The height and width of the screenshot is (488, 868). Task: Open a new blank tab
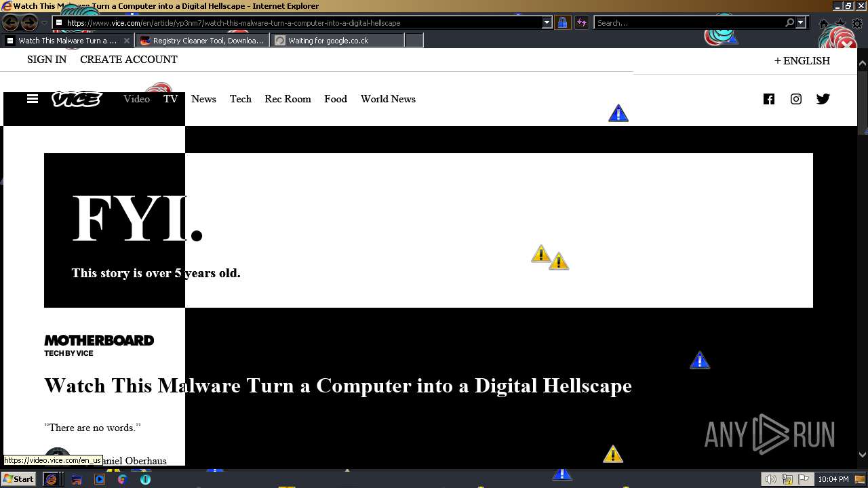click(x=414, y=41)
